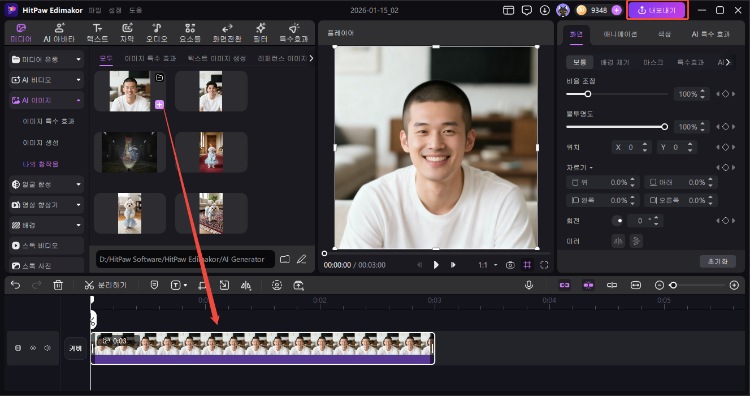Toggle the first purple snapping icon in timeline
This screenshot has width=750, height=396.
564,285
